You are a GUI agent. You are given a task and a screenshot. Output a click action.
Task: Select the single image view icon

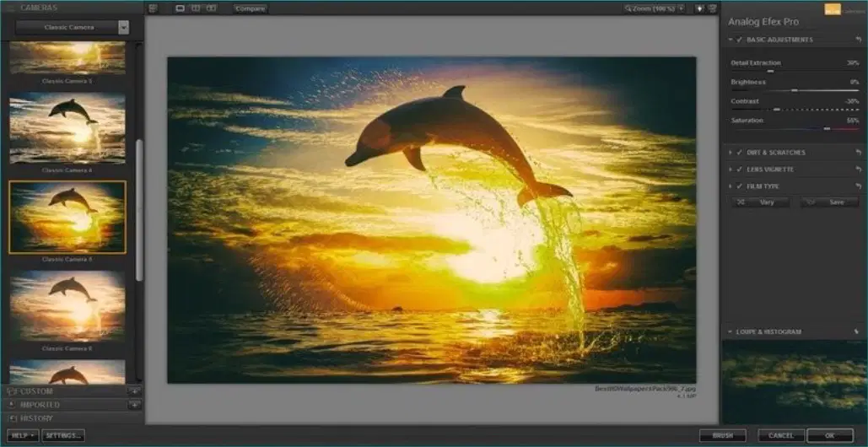pos(181,8)
